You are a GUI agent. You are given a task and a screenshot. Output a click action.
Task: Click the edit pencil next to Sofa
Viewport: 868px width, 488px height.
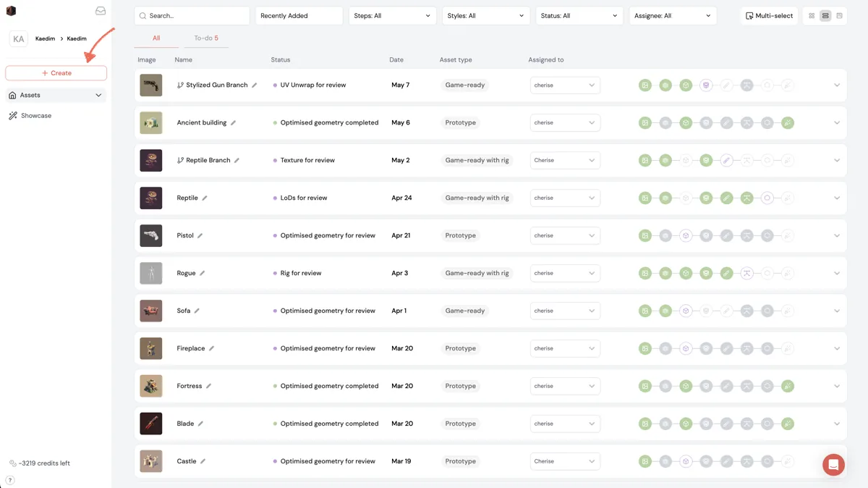[x=197, y=311]
